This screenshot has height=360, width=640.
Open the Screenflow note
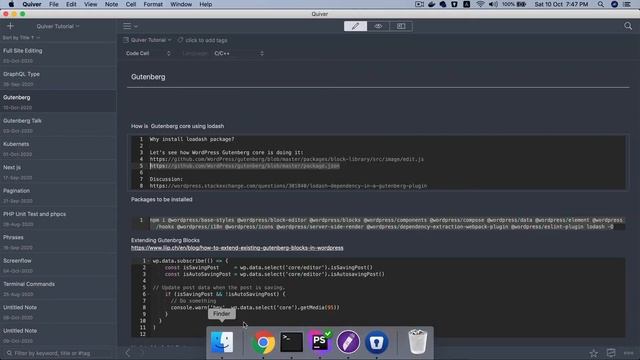(58, 264)
